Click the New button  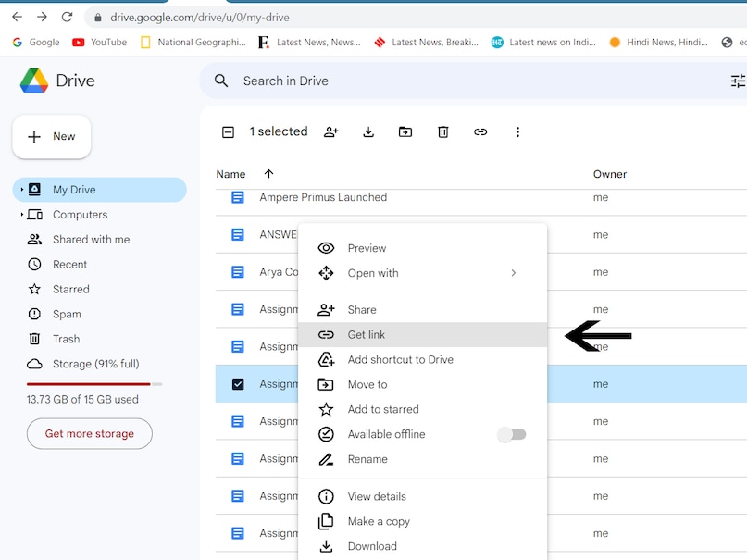pyautogui.click(x=52, y=137)
